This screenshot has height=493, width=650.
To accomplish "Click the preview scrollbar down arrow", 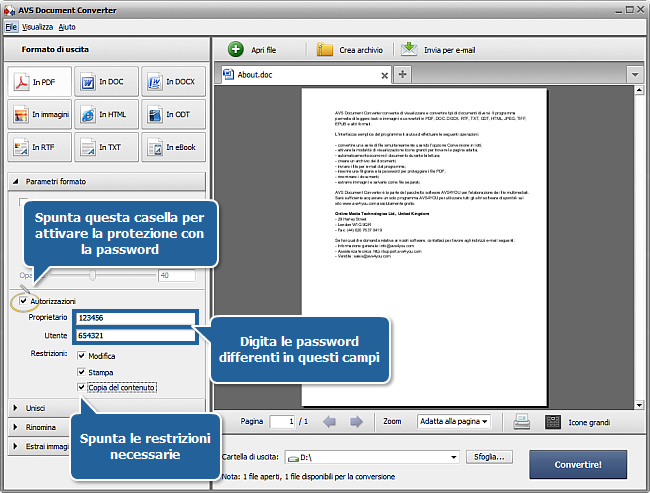I will (639, 405).
